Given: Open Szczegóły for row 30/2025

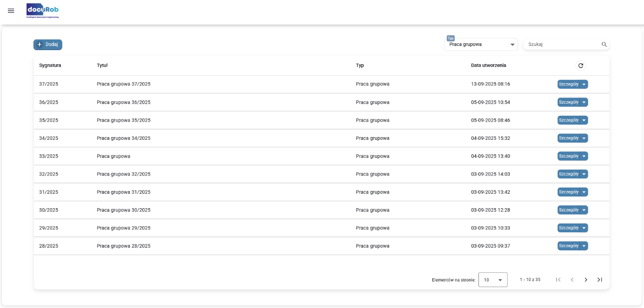Looking at the screenshot, I should pos(568,210).
